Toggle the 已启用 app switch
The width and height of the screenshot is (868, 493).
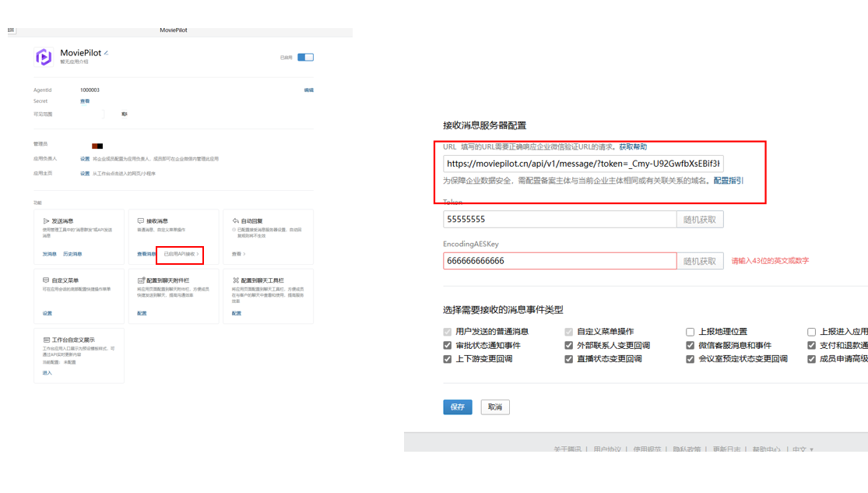[306, 57]
